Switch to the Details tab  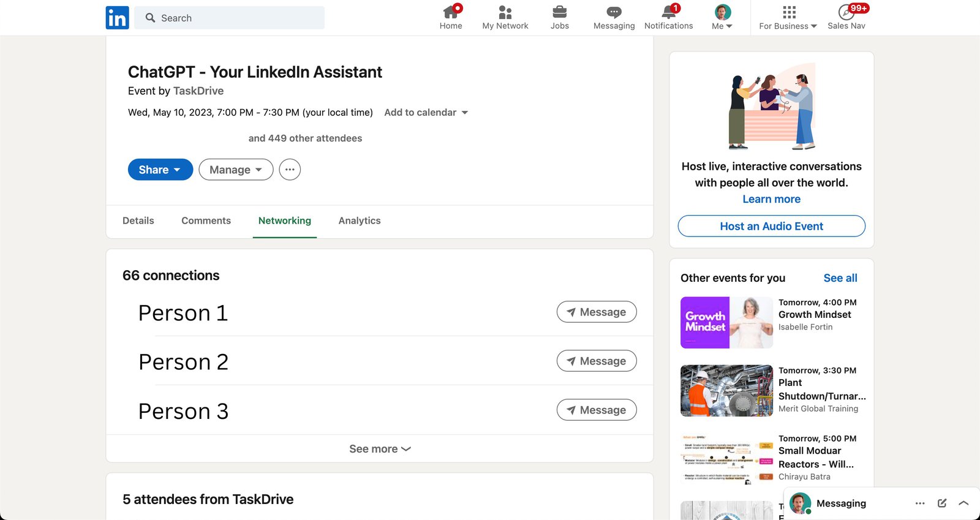click(138, 220)
